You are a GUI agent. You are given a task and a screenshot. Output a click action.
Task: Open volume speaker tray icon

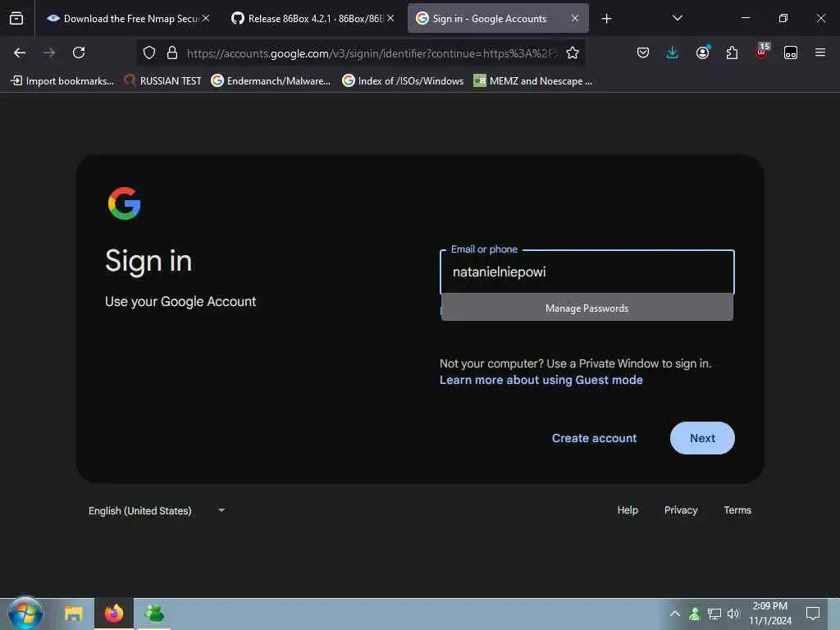click(733, 614)
